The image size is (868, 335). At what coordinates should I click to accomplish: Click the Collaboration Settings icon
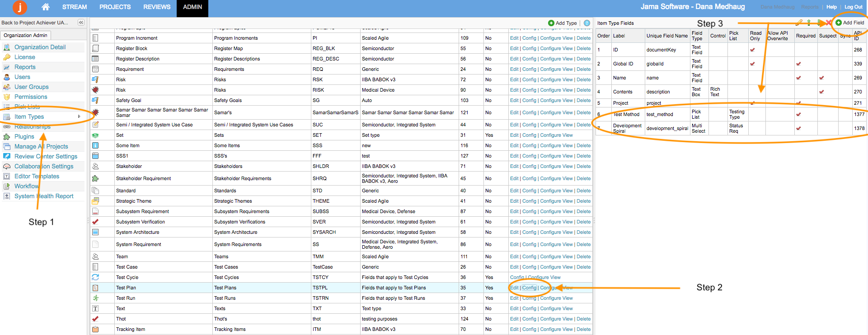(7, 166)
